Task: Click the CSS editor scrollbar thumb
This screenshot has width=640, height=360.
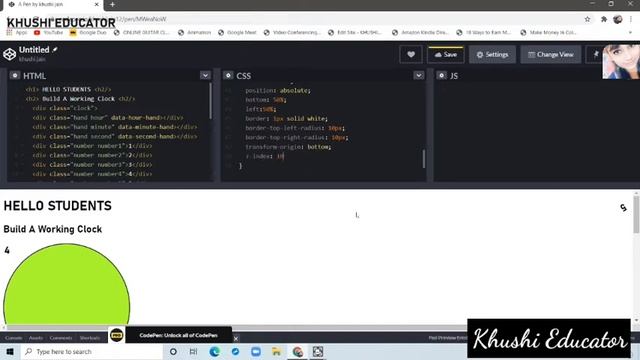Action: [x=424, y=158]
